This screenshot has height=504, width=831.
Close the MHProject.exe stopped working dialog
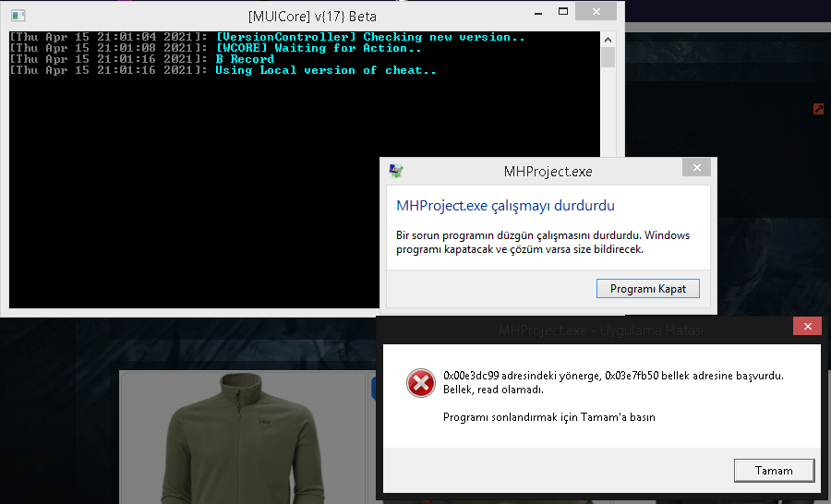point(696,167)
